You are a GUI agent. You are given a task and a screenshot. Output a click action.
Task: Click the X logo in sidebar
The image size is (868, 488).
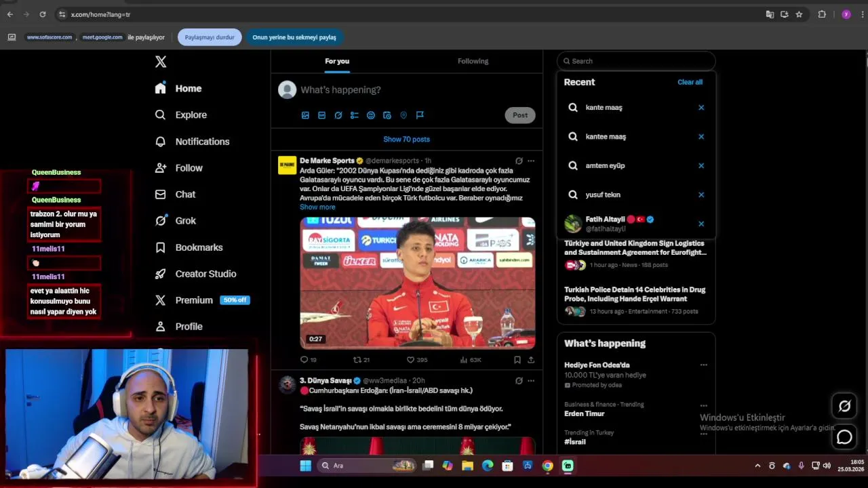161,62
